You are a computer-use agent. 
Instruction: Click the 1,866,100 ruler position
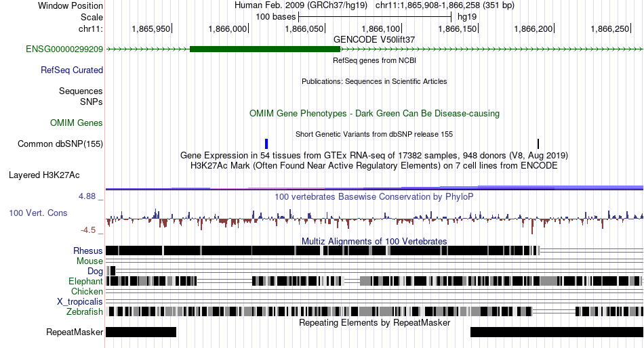pos(381,28)
